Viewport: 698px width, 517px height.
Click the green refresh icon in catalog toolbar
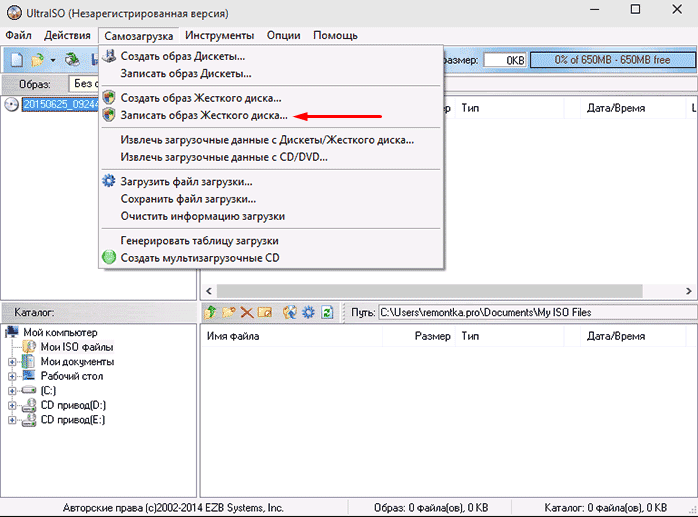point(327,313)
